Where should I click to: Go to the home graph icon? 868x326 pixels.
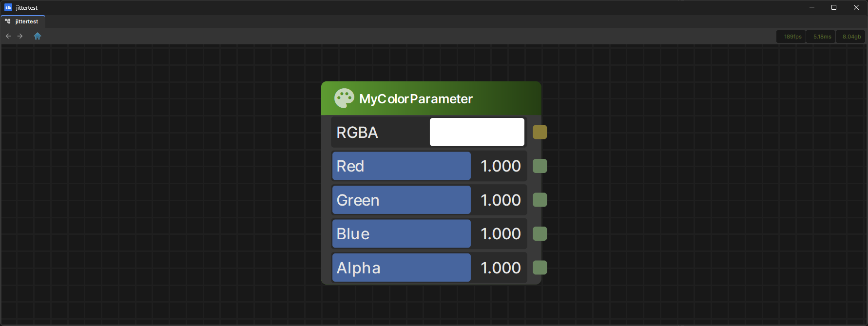38,36
